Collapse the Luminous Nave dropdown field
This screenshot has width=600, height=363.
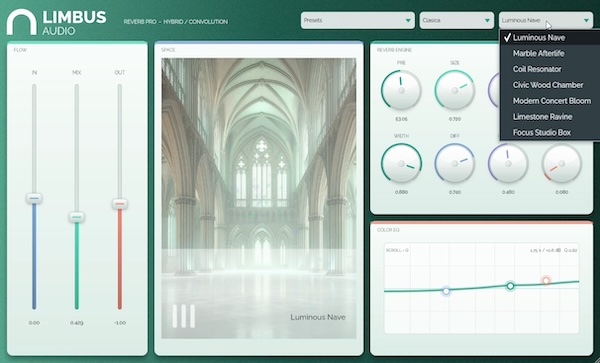[x=546, y=20]
